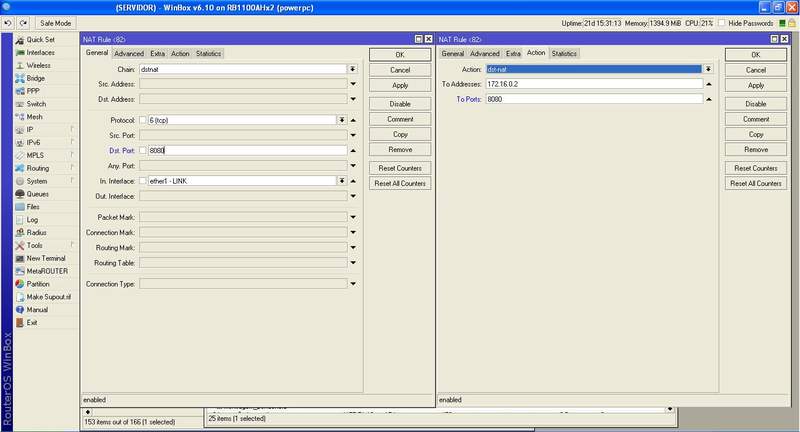Viewport: 800px width, 432px height.
Task: Open MPLS menu in sidebar
Action: pos(35,155)
